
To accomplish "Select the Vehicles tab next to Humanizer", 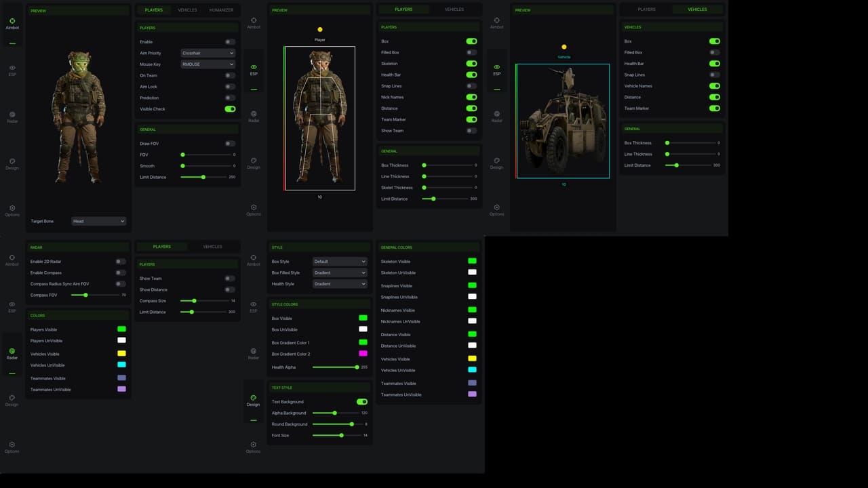I will click(x=188, y=10).
